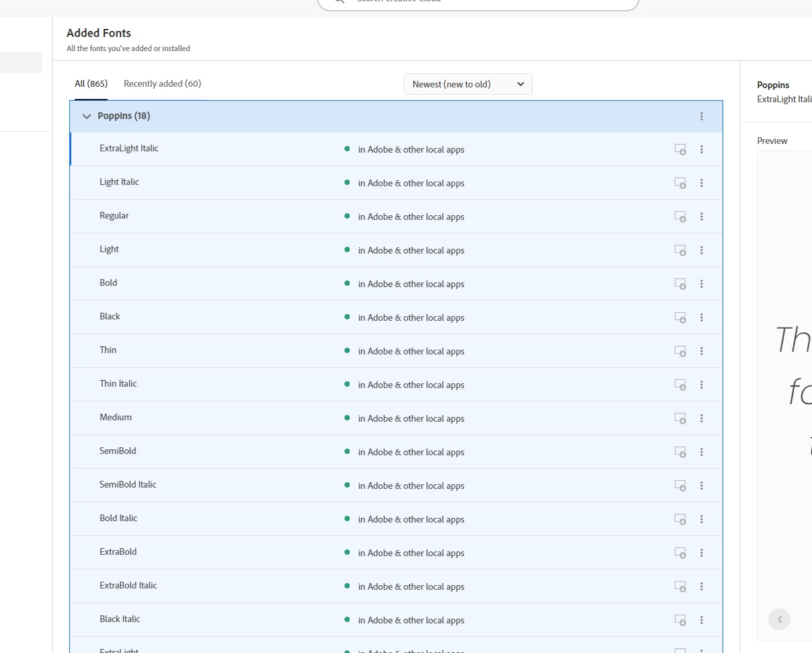Open more options for ExtraBold font
812x653 pixels.
pos(702,553)
